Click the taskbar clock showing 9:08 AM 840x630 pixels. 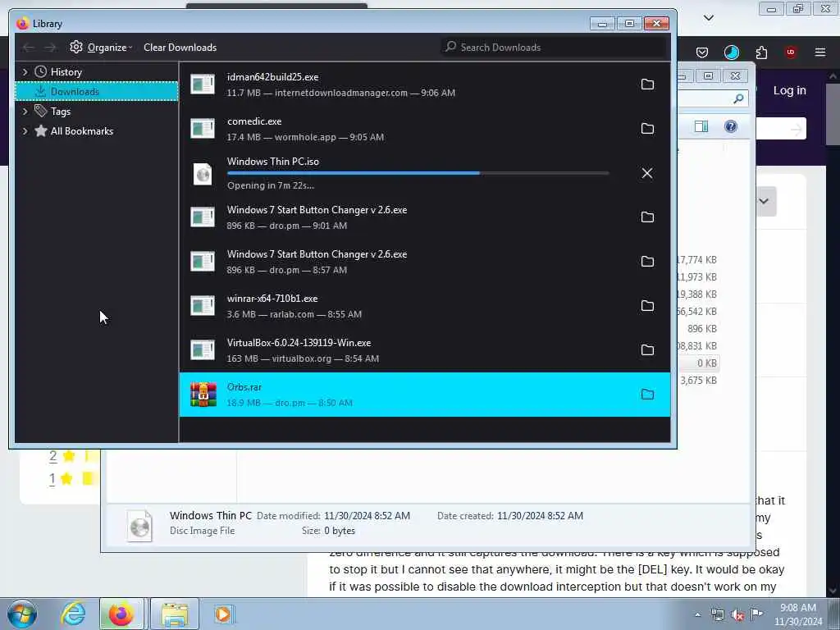point(797,614)
